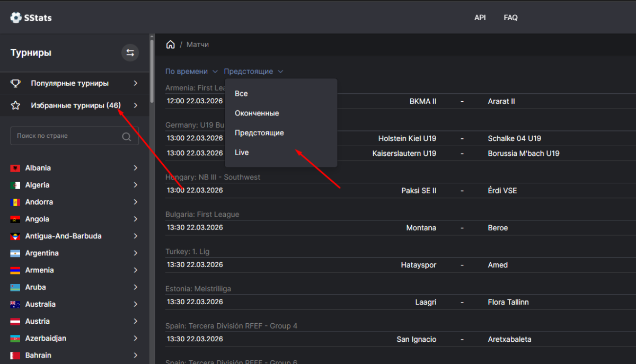Select the "Live" filter option
Viewport: 636px width, 364px height.
click(x=242, y=153)
